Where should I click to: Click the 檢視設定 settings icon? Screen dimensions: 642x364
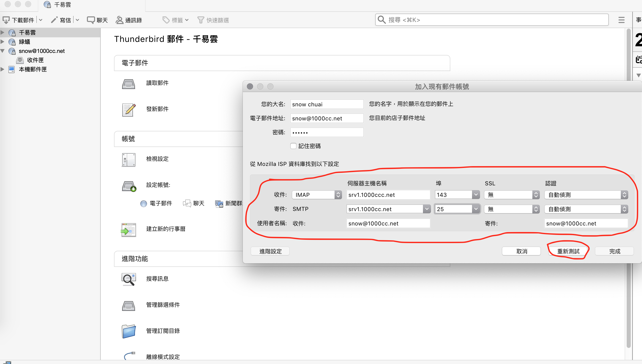[129, 160]
